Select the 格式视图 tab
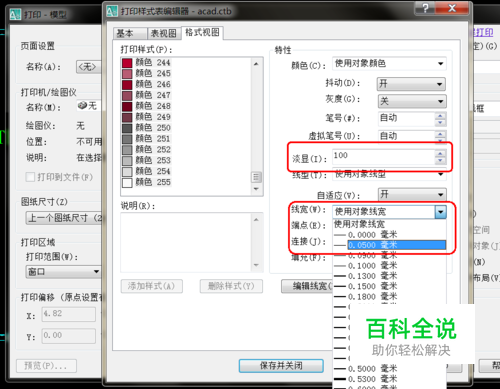500x389 pixels. pyautogui.click(x=202, y=33)
